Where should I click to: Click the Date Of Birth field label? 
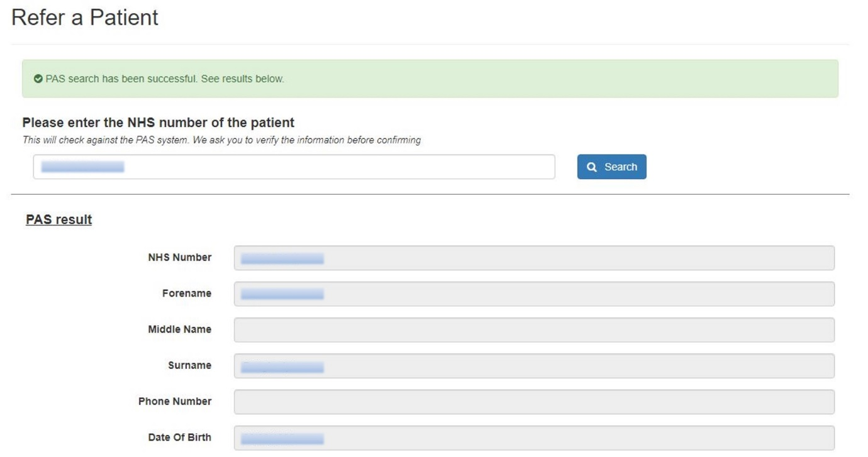coord(180,438)
